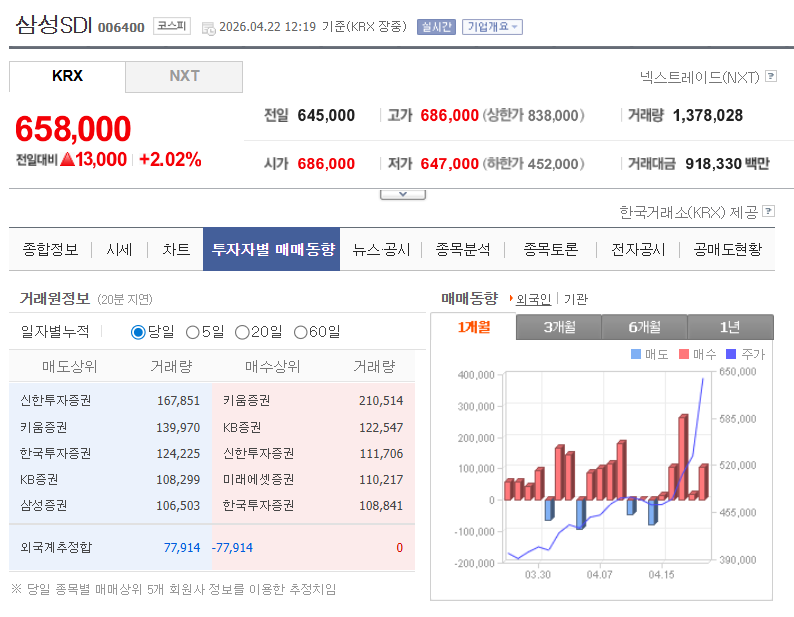Open the 공매도현황 tab
Viewport: 794px width, 617px height.
pyautogui.click(x=728, y=249)
